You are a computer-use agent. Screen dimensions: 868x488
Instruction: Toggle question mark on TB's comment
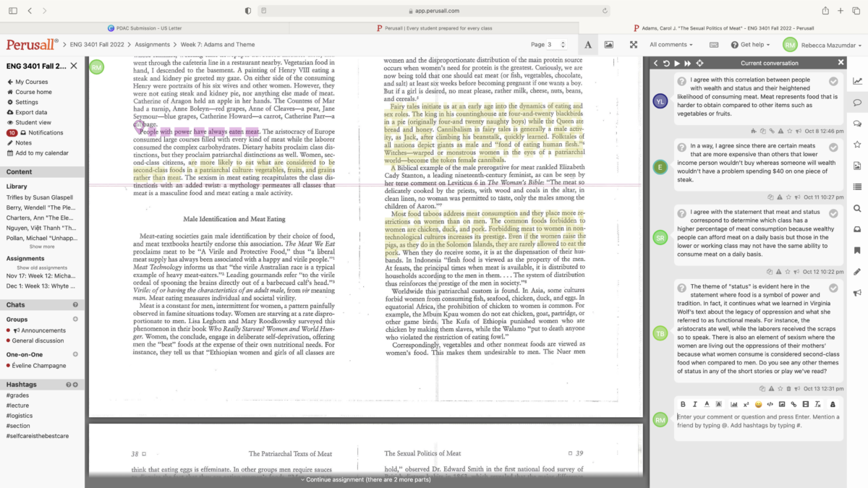(x=681, y=288)
